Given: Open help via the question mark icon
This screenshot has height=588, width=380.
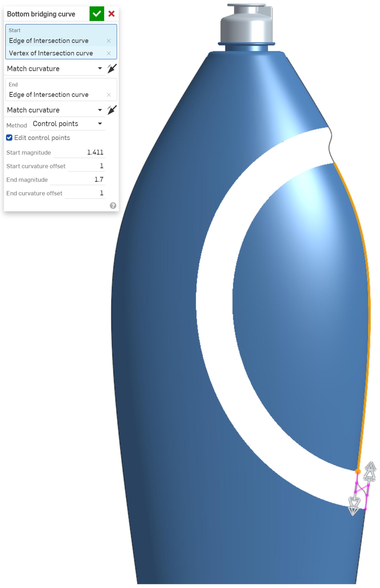Looking at the screenshot, I should pos(113,206).
